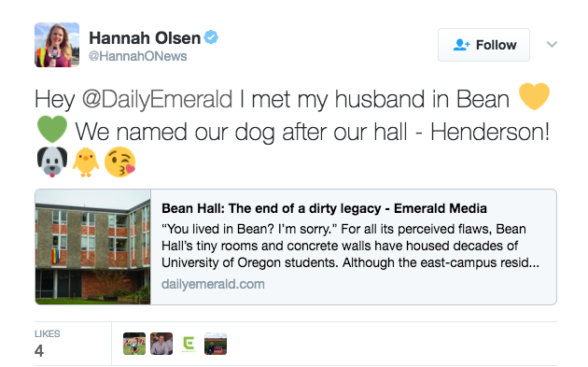Screen dimensions: 588x367
Task: Click the blue verified badge
Action: click(x=211, y=37)
